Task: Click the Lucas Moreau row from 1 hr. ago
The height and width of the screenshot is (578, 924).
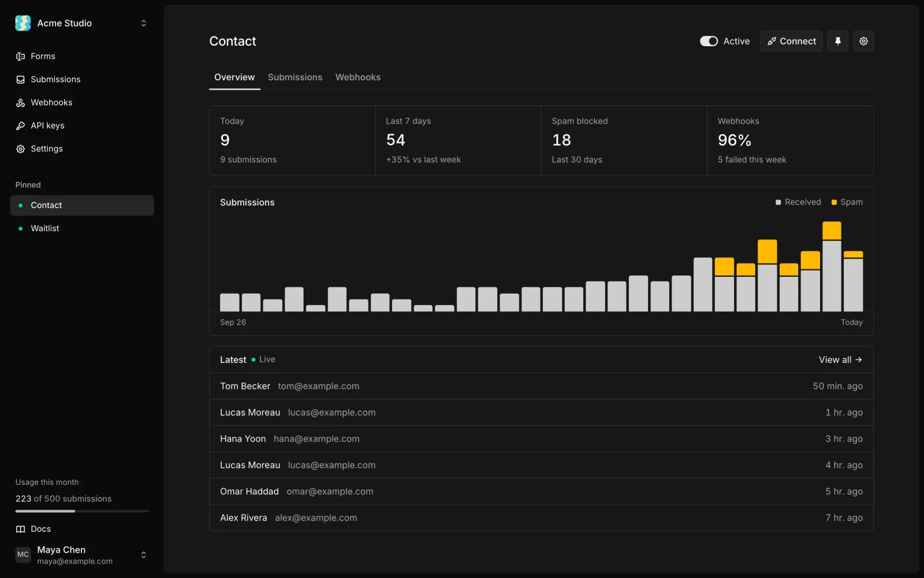Action: [541, 413]
